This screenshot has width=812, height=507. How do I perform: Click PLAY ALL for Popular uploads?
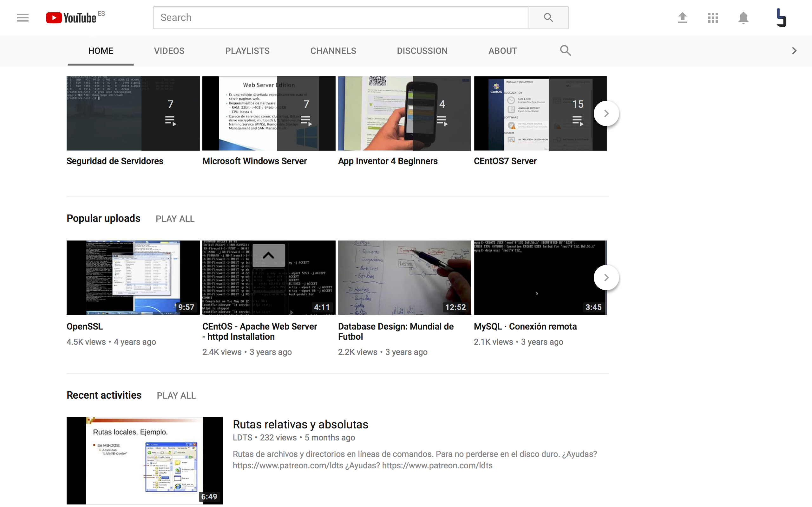[175, 218]
